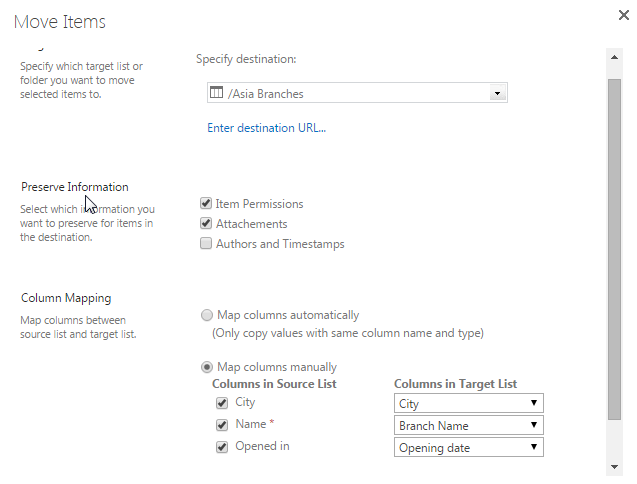
Task: Click the scrollbar up arrow
Action: pyautogui.click(x=614, y=57)
